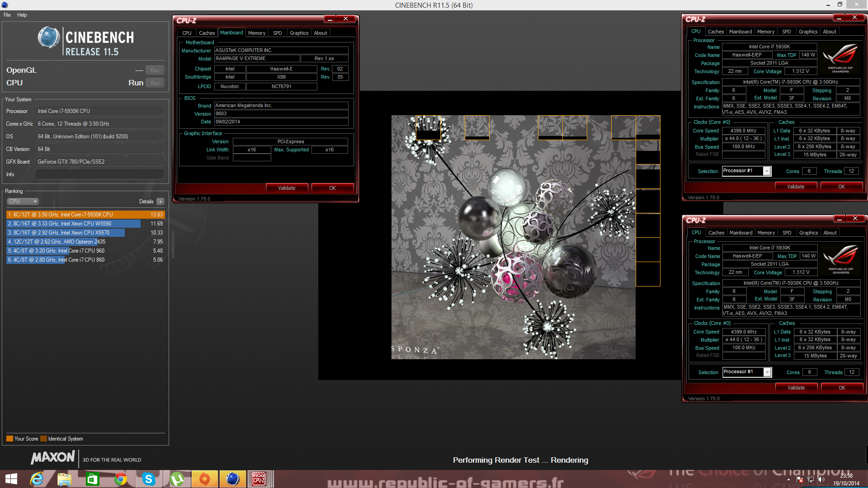Viewport: 868px width, 488px height.
Task: Open Mainboard tab in top-right CPU-Z
Action: [x=741, y=32]
